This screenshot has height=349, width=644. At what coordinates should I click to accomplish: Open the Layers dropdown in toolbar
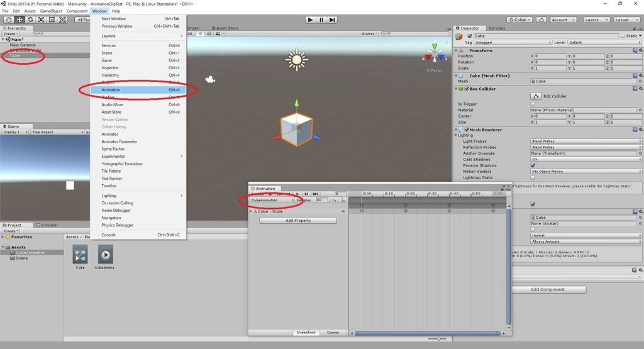click(596, 19)
